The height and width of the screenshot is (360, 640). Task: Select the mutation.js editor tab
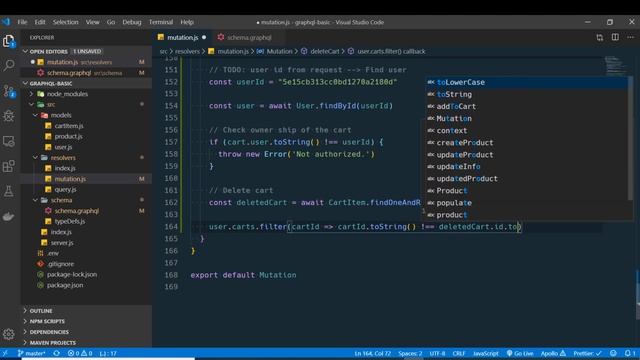pos(182,38)
